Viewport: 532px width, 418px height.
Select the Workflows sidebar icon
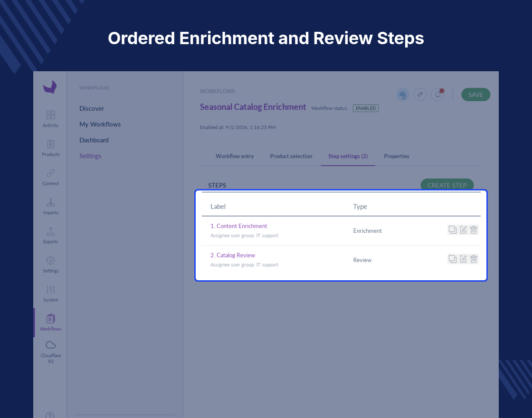tap(50, 323)
